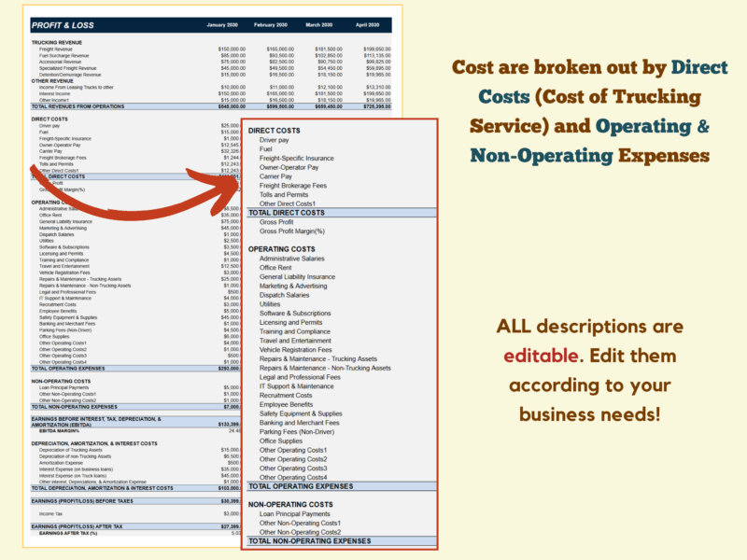Click TOTAL NON-OPERATING EXPENSES in the enlarged callout
747x560 pixels.
pyautogui.click(x=310, y=541)
